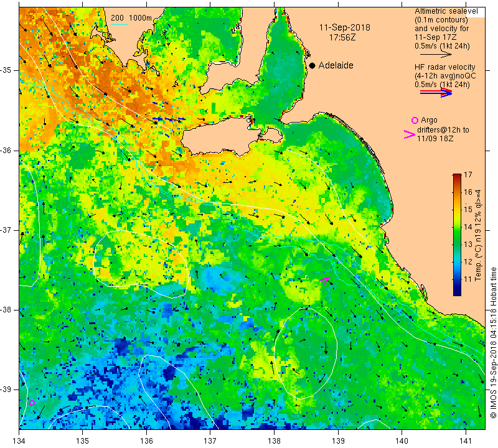Click the Altimetric sealevel legend text

[446, 11]
